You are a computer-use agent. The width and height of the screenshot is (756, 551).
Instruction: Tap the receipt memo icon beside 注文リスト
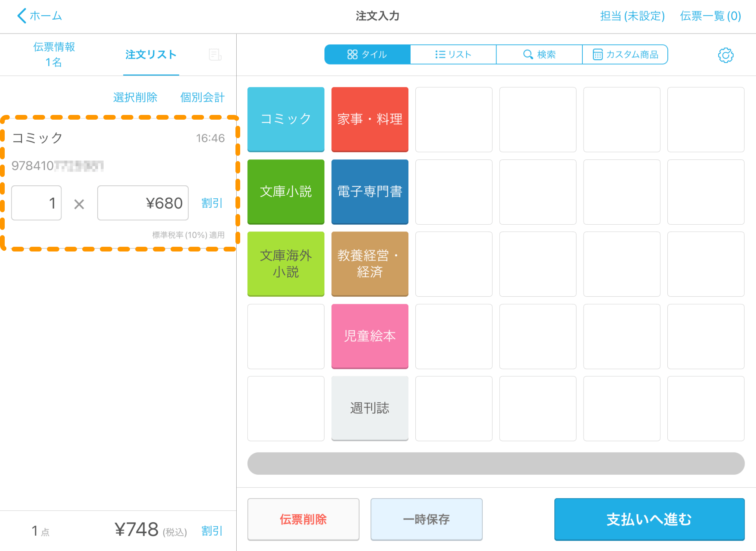[215, 55]
